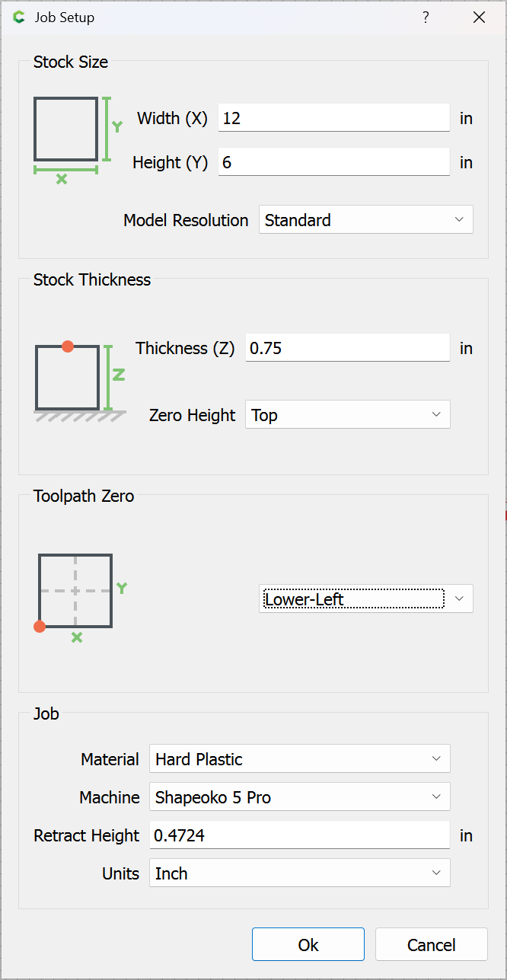
Task: Focus the Thickness (Z) input field
Action: [347, 348]
